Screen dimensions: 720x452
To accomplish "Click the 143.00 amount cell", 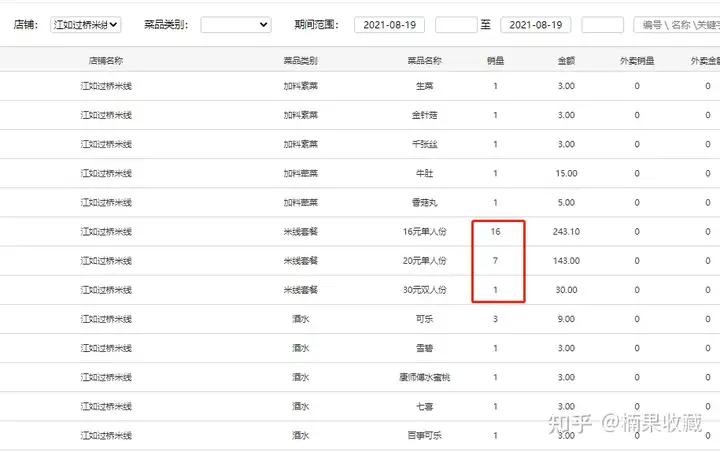I will tap(566, 261).
